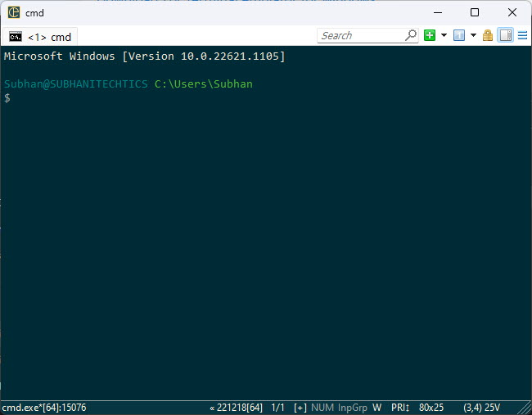
Task: Click the Microsoft Windows version line
Action: [145, 56]
